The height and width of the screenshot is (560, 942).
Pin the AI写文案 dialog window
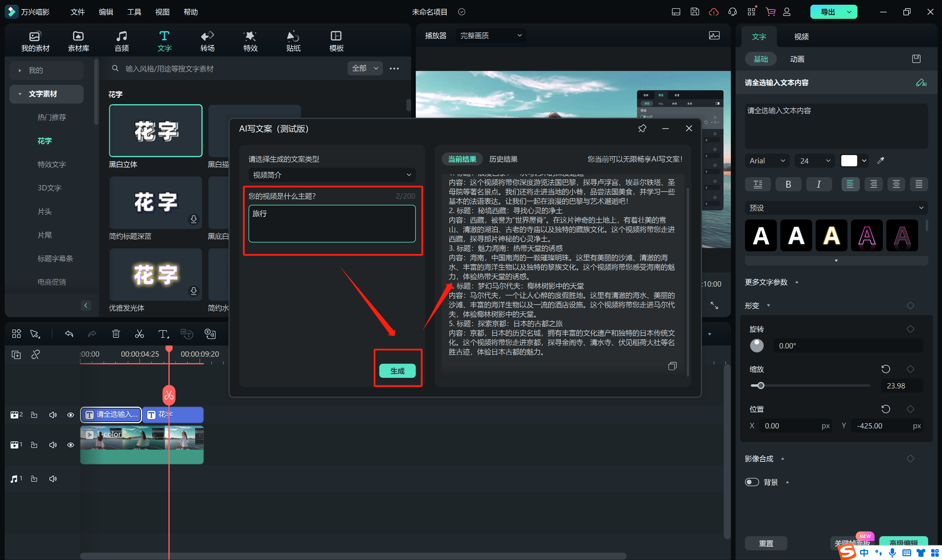click(642, 129)
